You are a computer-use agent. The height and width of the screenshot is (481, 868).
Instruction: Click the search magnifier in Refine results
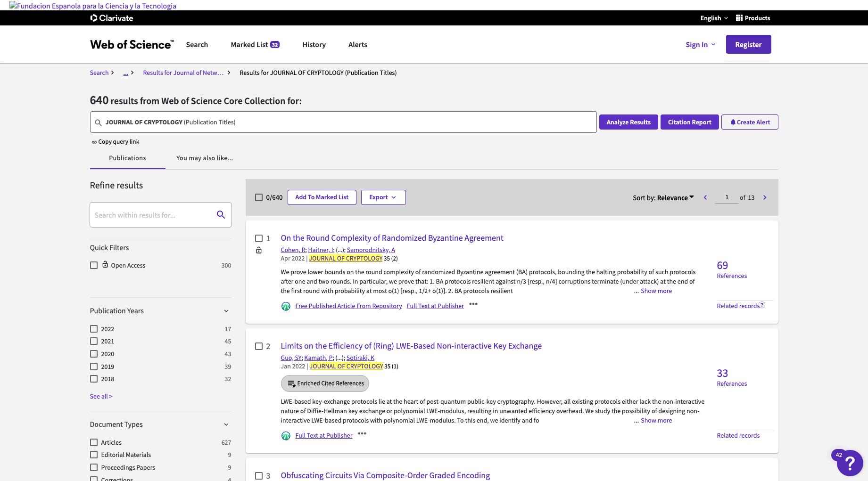coord(221,215)
